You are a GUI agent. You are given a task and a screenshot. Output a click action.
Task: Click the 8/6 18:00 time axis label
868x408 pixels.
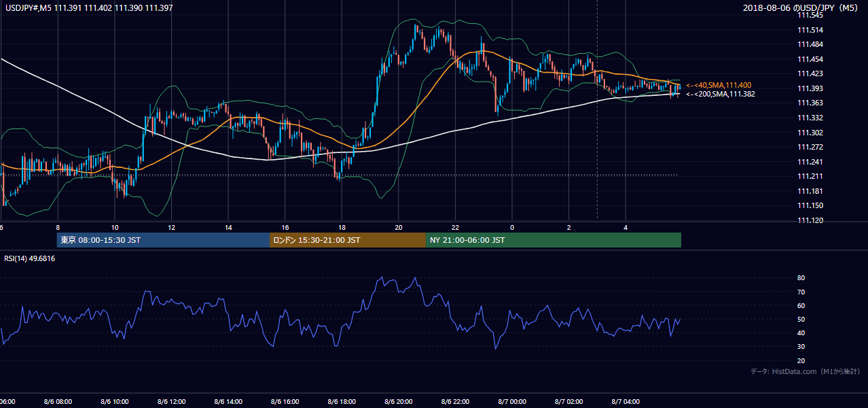[x=342, y=402]
